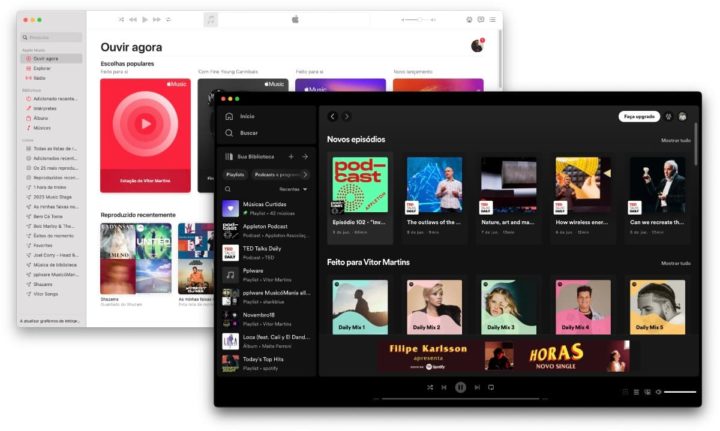Click Apple Music search field
Screen dimensions: 720x431
coord(51,37)
